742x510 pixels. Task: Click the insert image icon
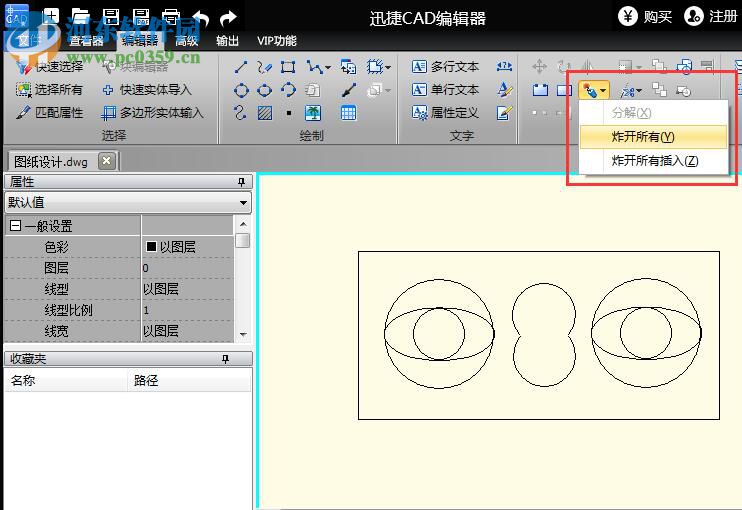click(313, 113)
